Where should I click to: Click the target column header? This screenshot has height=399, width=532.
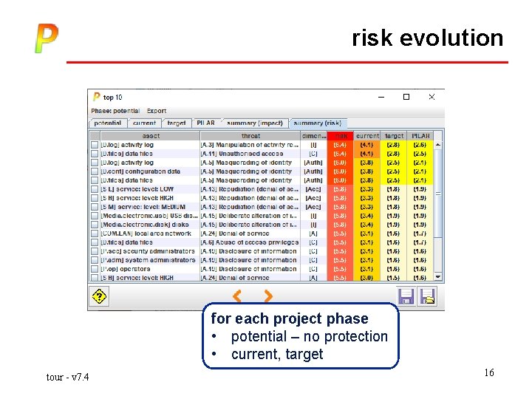(x=394, y=136)
